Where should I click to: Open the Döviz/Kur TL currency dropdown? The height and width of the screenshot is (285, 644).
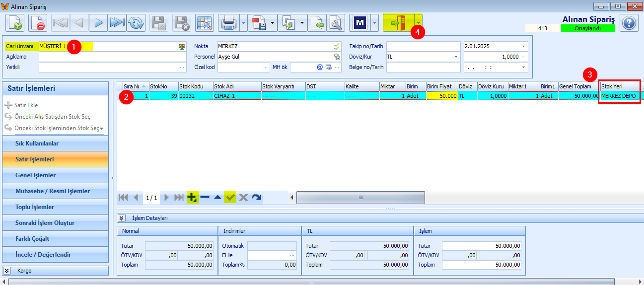click(456, 57)
